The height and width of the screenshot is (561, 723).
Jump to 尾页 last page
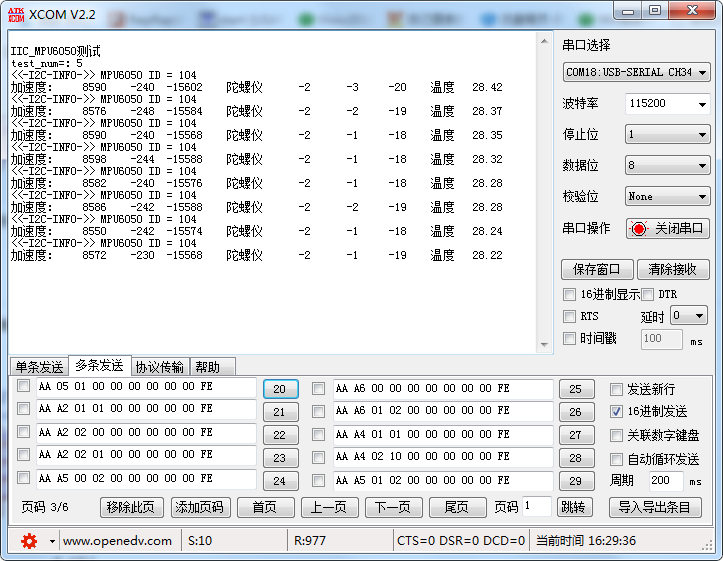point(458,508)
